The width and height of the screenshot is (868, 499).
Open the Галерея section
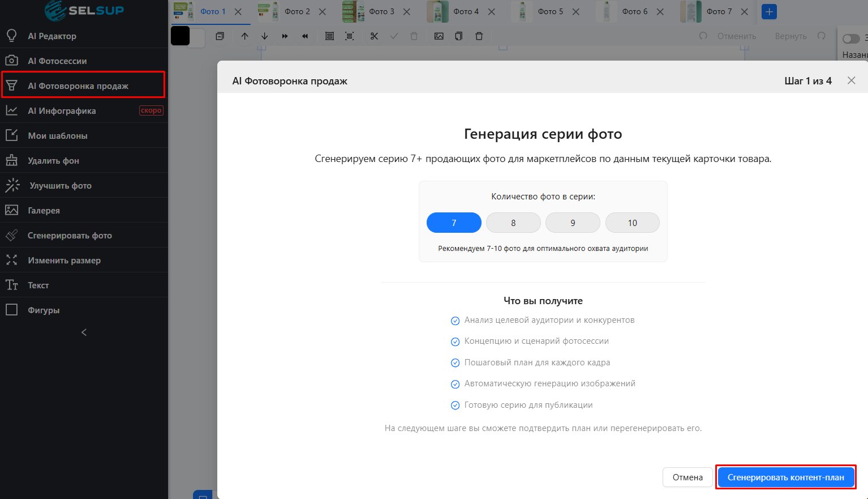[44, 211]
